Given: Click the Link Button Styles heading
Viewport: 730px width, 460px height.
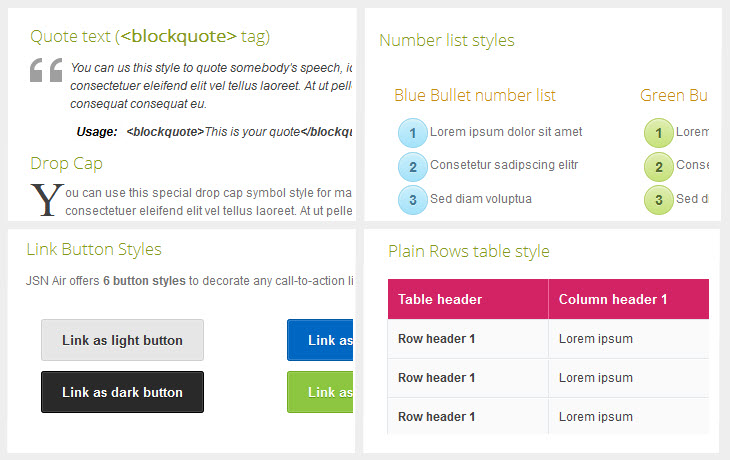Looking at the screenshot, I should (x=94, y=249).
